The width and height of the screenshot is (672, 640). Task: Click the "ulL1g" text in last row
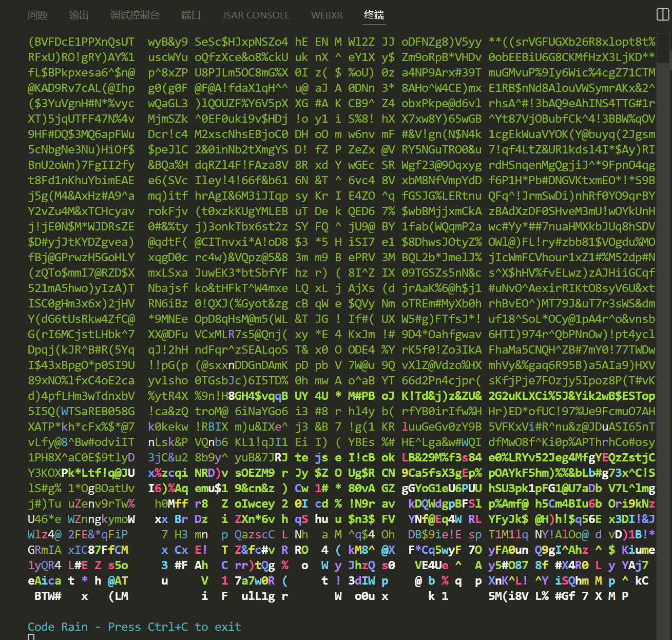click(x=258, y=596)
